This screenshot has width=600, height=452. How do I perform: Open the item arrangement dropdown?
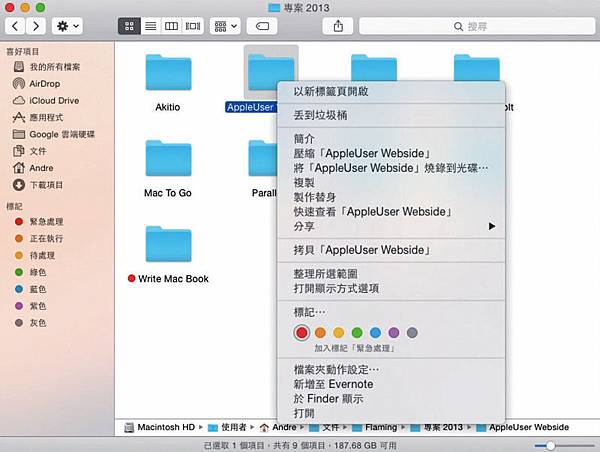click(x=225, y=26)
